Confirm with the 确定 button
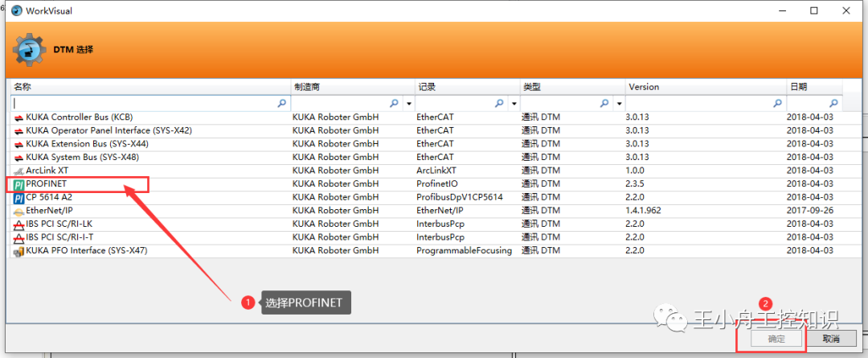868x358 pixels. pos(776,339)
